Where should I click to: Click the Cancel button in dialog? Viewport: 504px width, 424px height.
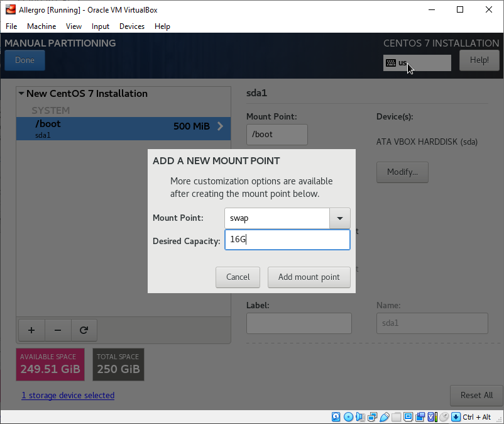[238, 277]
